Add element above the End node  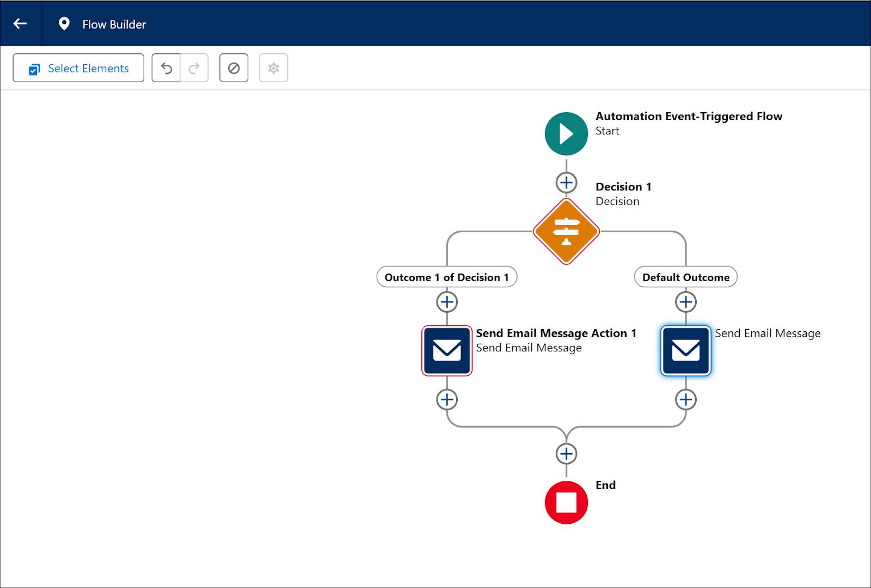[566, 454]
